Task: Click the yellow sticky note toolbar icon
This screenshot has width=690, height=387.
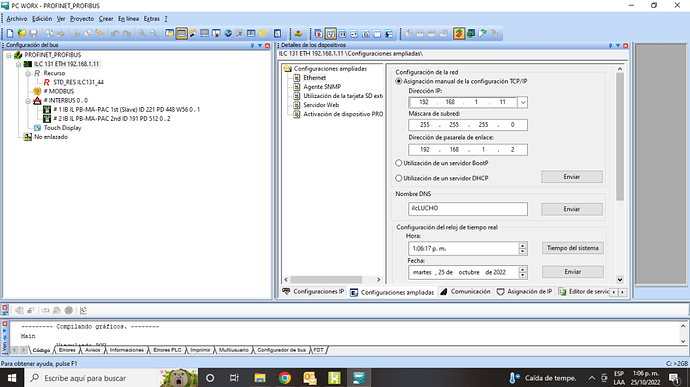Action: (x=263, y=33)
